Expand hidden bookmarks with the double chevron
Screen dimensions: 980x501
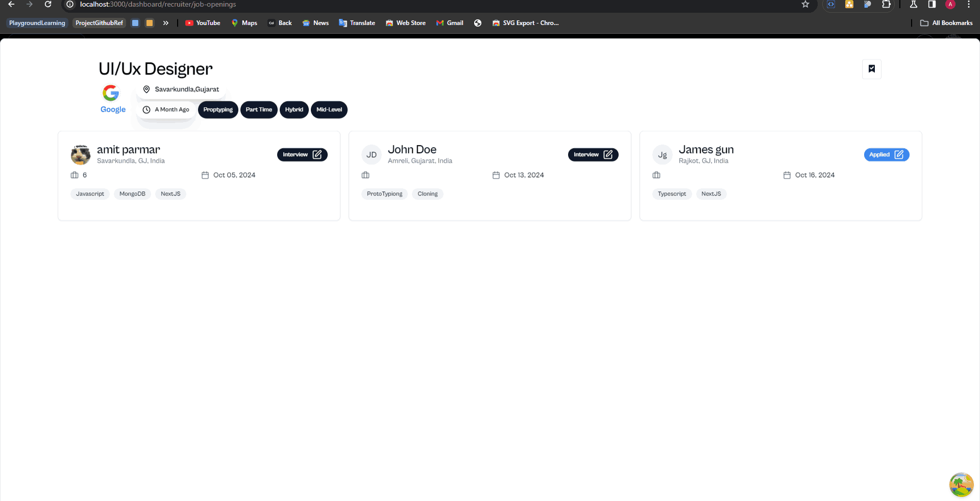[x=166, y=23]
